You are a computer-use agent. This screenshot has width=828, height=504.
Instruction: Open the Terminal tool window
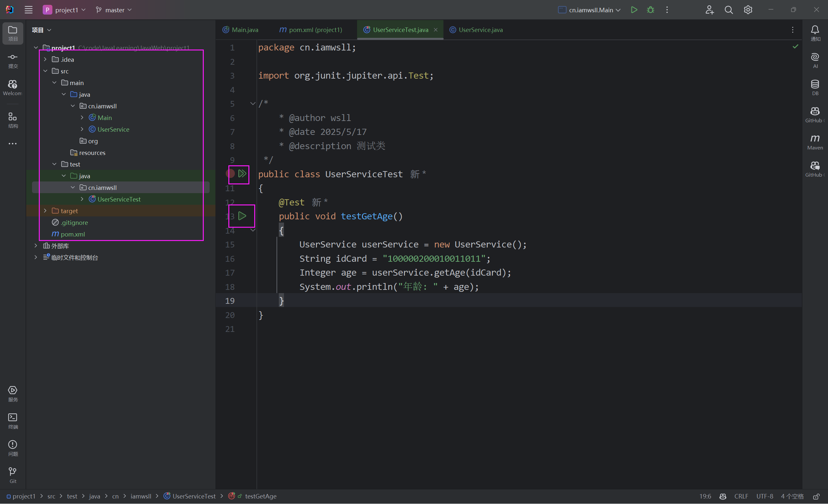[13, 421]
